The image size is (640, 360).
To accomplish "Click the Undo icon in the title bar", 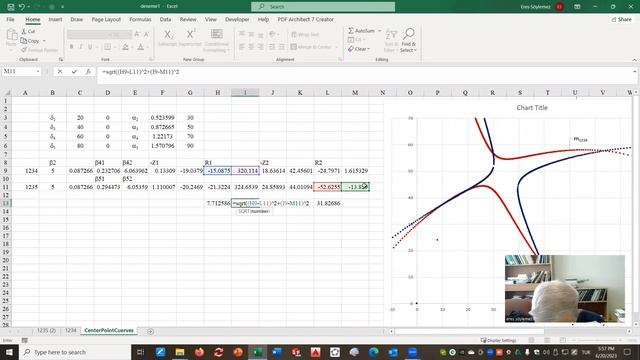I will click(x=22, y=7).
